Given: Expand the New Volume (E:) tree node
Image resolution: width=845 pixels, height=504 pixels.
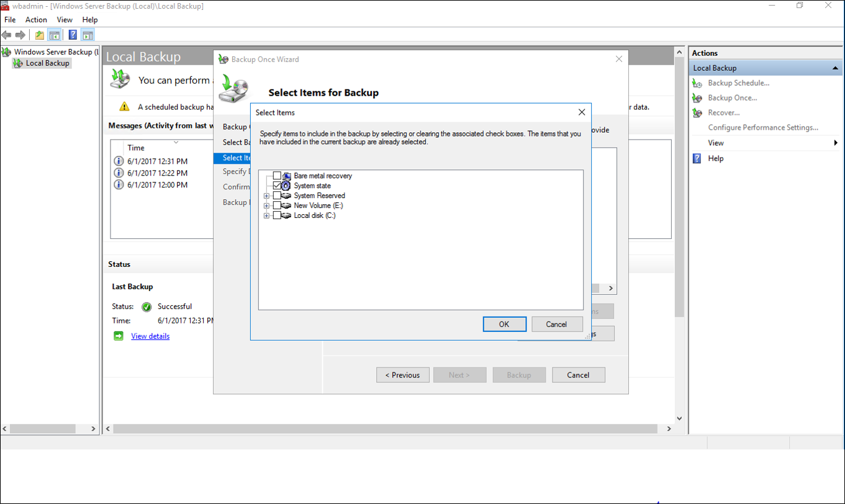Looking at the screenshot, I should point(267,206).
